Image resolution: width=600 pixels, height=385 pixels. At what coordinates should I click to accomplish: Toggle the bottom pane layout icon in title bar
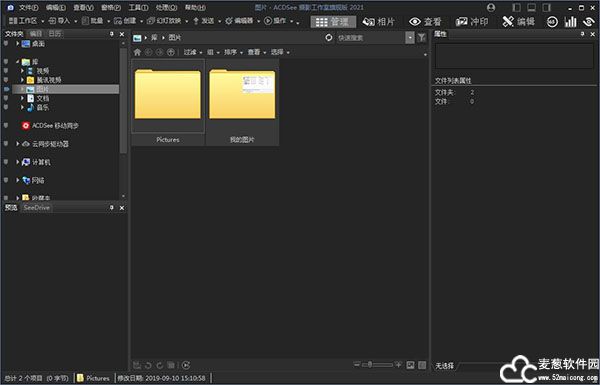coord(532,7)
